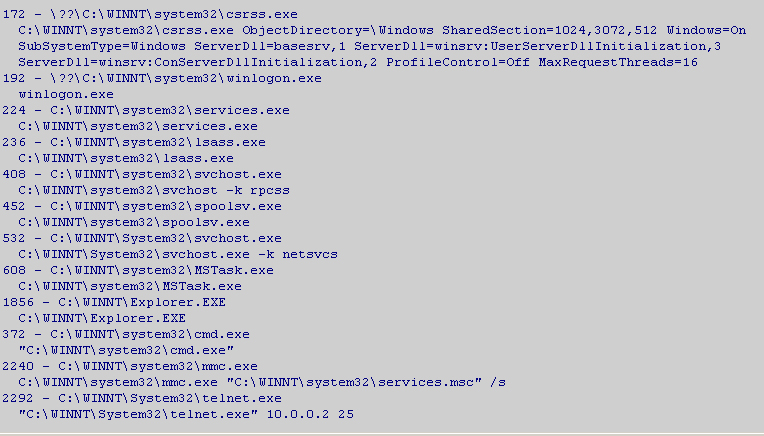The height and width of the screenshot is (436, 764).
Task: Click the lone winlogon.exe command line text
Action: coord(66,95)
